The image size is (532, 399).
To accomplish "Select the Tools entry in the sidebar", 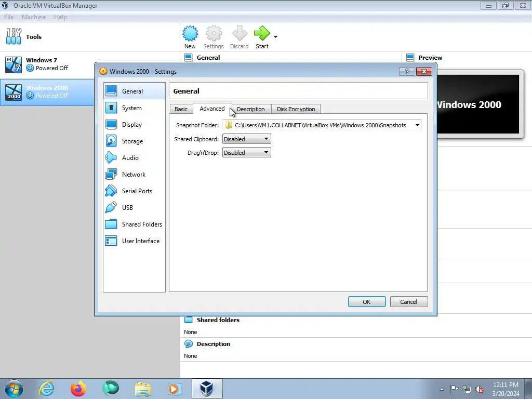I will 89,37.
